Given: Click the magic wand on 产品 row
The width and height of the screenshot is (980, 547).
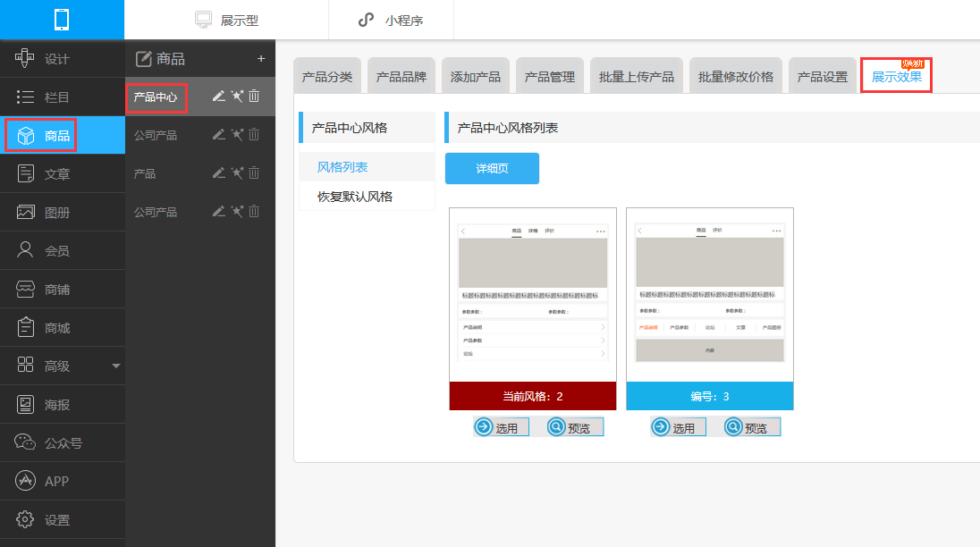Looking at the screenshot, I should [237, 173].
